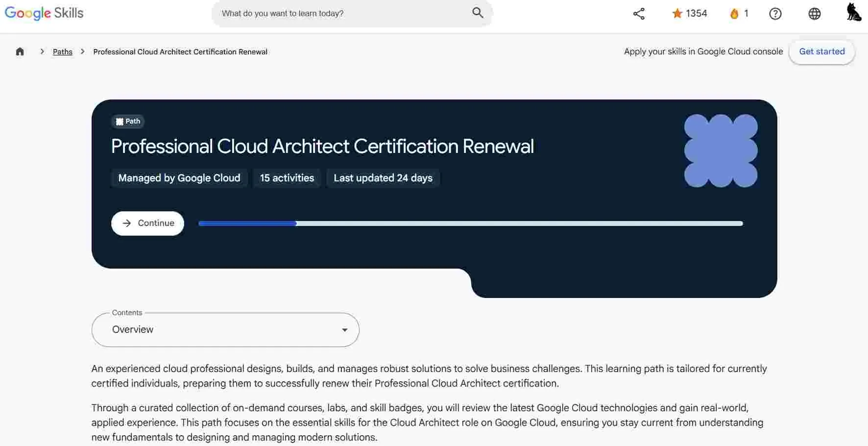This screenshot has width=868, height=446.
Task: Click the paragraph starting 'Through a curated collection'
Action: coord(427,422)
